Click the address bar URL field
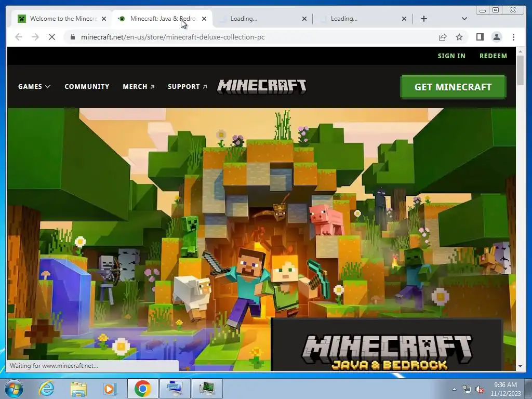532x399 pixels. (251, 37)
